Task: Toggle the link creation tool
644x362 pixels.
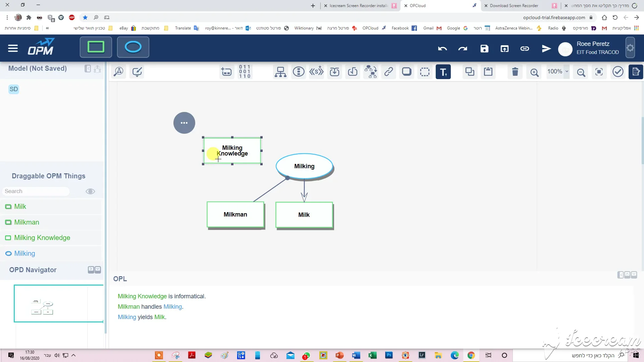Action: point(388,71)
